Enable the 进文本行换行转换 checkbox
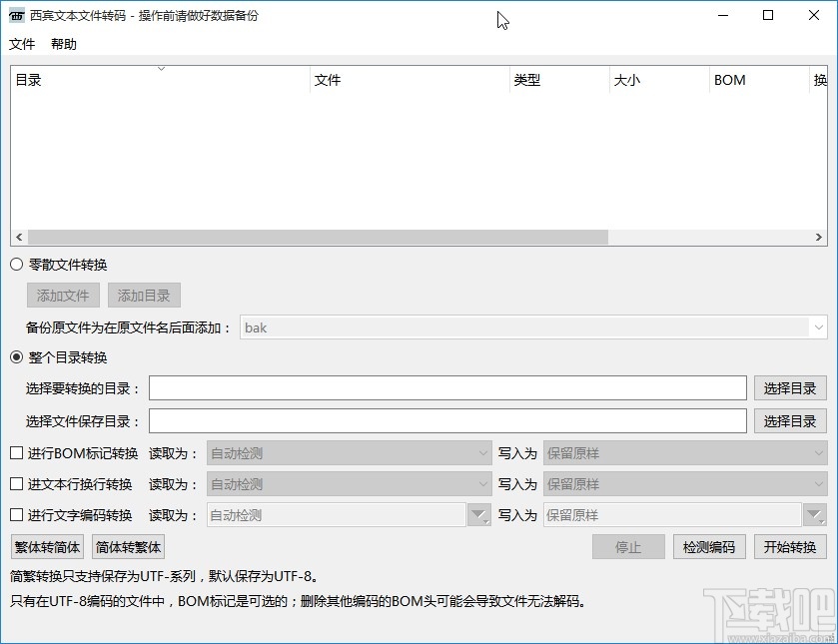Screen dimensions: 838x644 click(15, 483)
